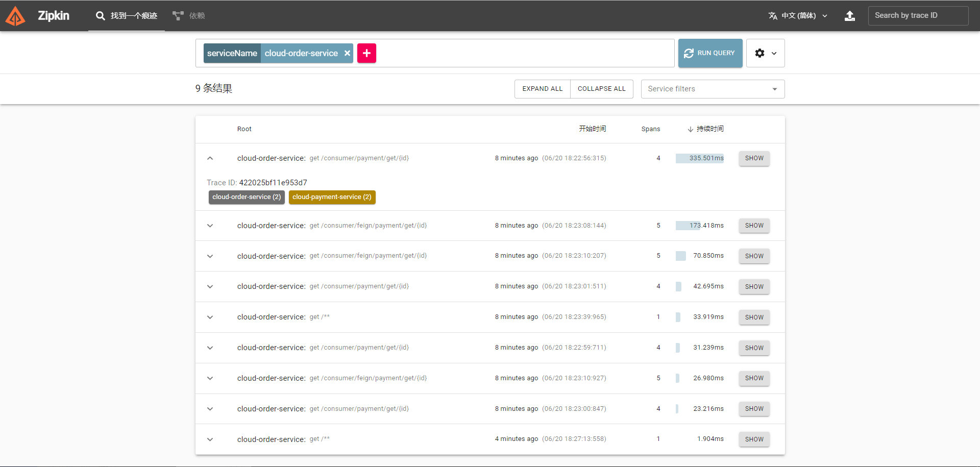The width and height of the screenshot is (980, 467).
Task: Show the 335.501ms trace
Action: pyautogui.click(x=754, y=158)
